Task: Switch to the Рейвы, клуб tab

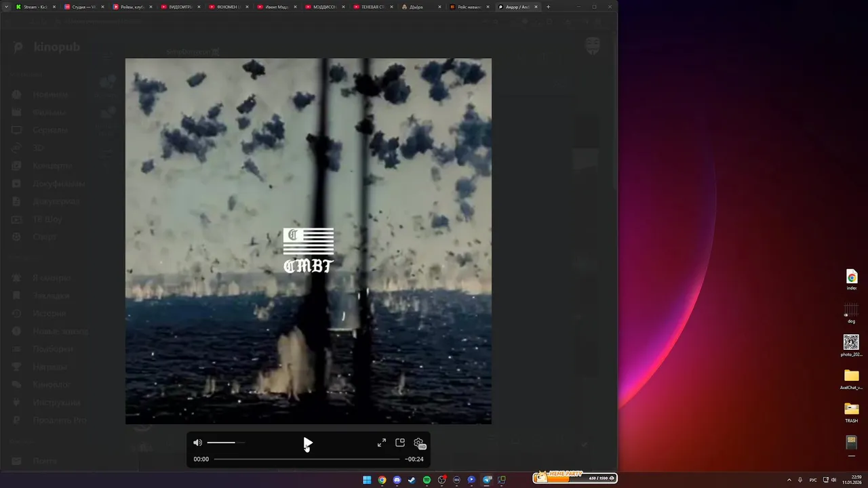Action: 132,7
